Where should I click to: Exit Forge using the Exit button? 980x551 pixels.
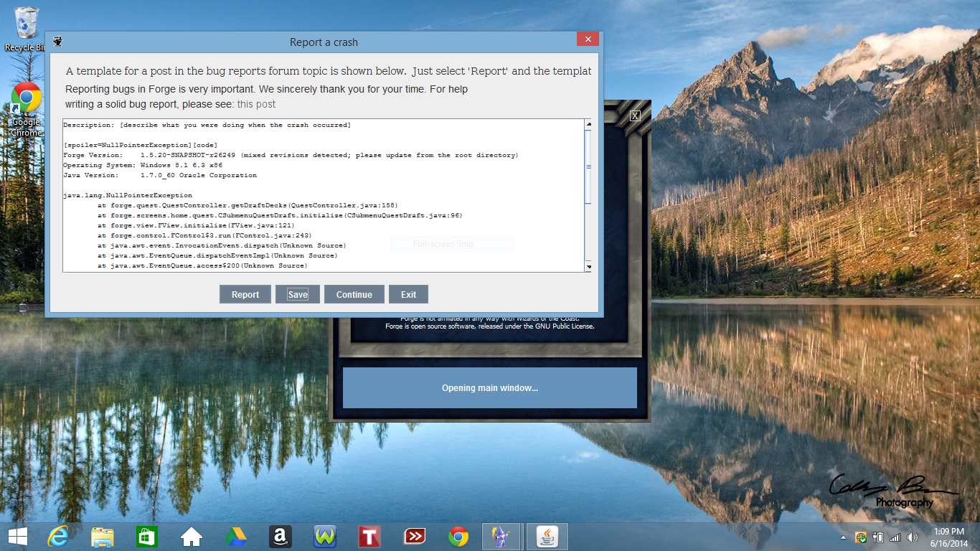click(408, 294)
